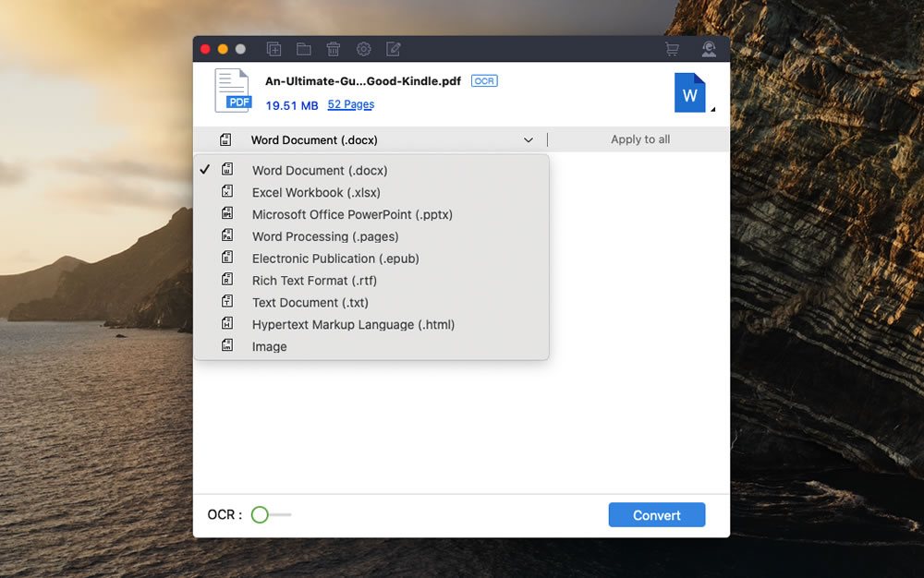This screenshot has height=578, width=924.
Task: Click the edit pencil note icon
Action: tap(394, 50)
